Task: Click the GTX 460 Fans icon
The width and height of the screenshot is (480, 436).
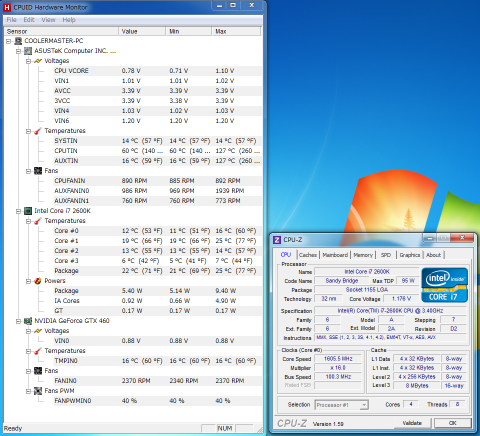Action: 38,371
